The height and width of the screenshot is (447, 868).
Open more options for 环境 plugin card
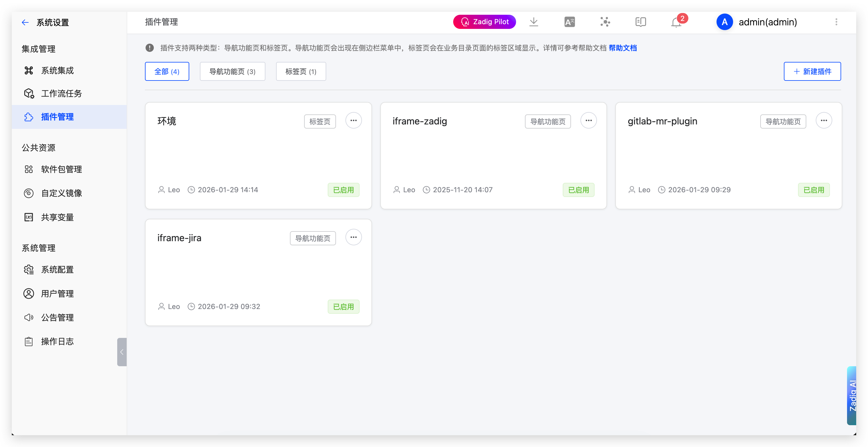[x=353, y=120]
